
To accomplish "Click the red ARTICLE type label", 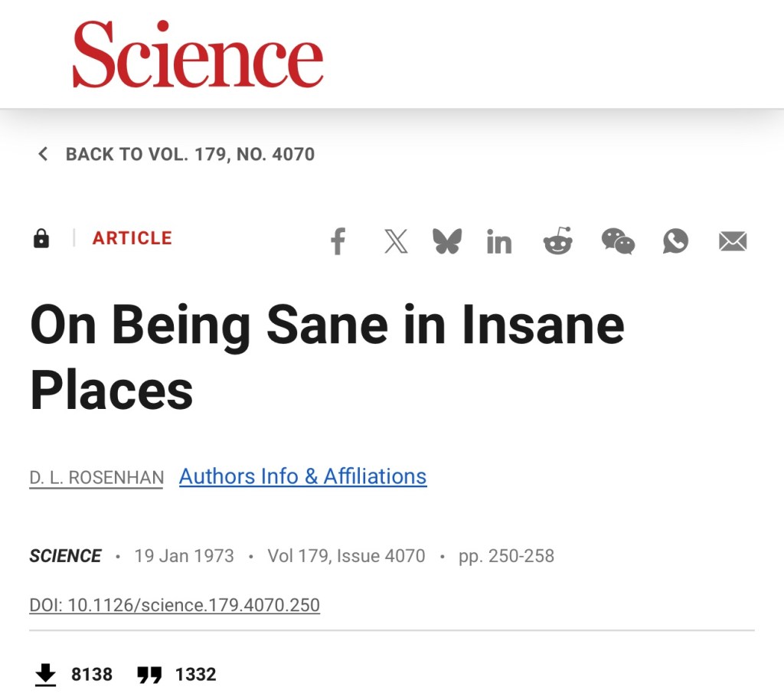I will point(132,238).
